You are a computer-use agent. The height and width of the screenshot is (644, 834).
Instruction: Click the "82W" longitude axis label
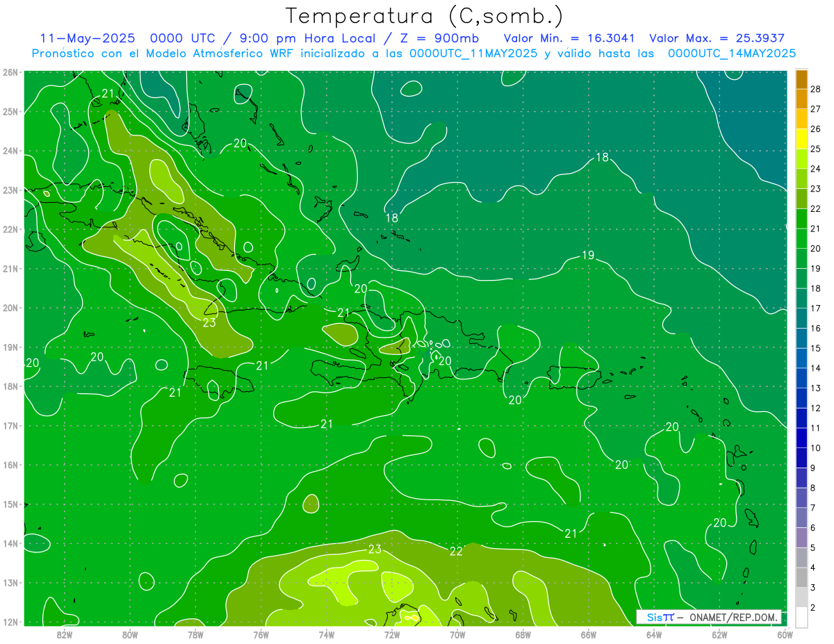click(x=65, y=634)
